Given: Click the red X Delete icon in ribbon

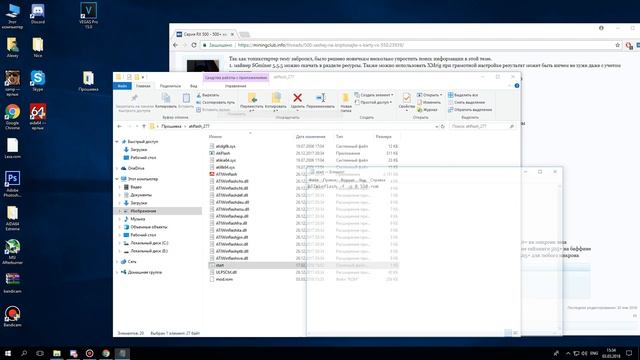Looking at the screenshot, I should click(x=298, y=98).
